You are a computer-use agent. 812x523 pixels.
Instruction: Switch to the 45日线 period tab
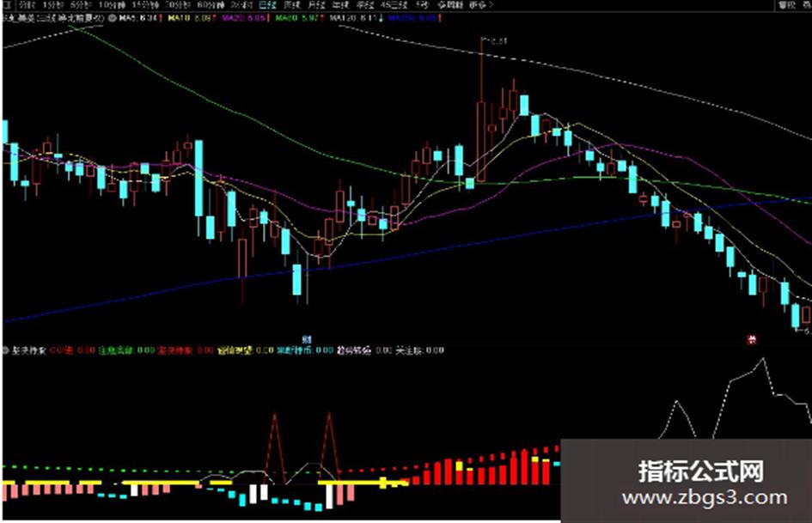click(394, 5)
